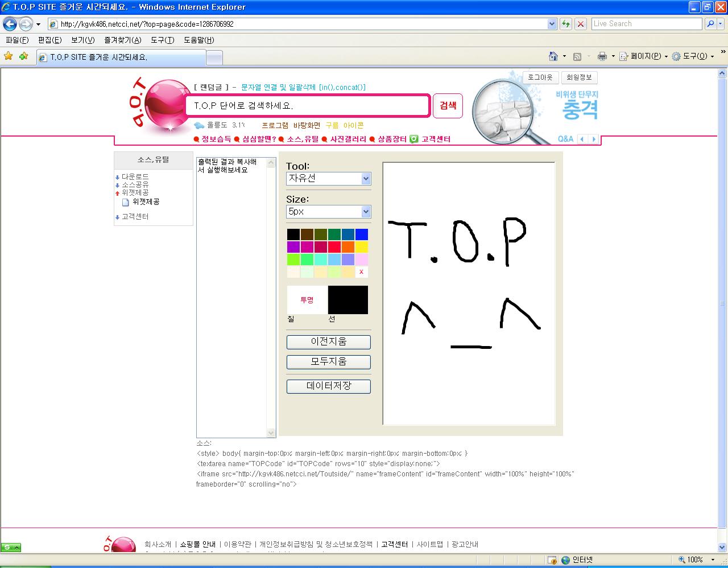This screenshot has height=568, width=728.
Task: Click the Live Search magnifier icon
Action: coord(710,24)
